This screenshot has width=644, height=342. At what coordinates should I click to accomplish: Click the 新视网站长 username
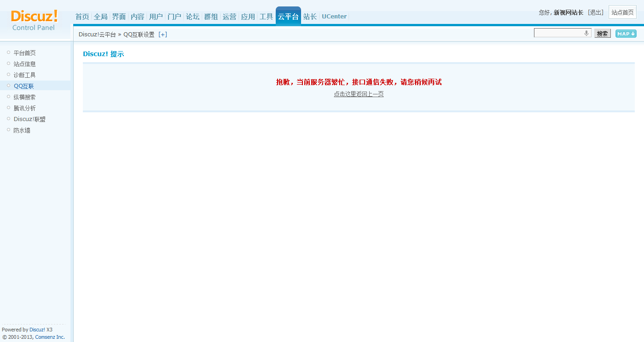(x=568, y=12)
